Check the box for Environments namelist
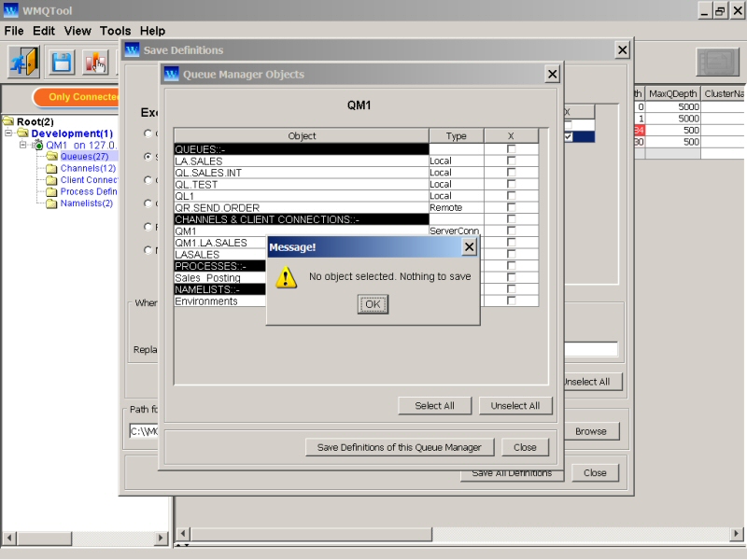Screen dimensions: 747x560 tap(511, 301)
